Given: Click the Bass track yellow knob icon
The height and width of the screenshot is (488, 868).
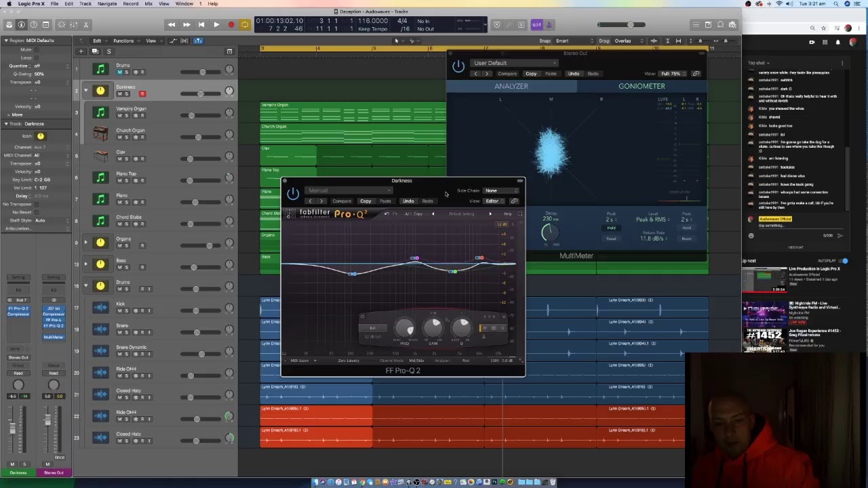Looking at the screenshot, I should pos(100,264).
